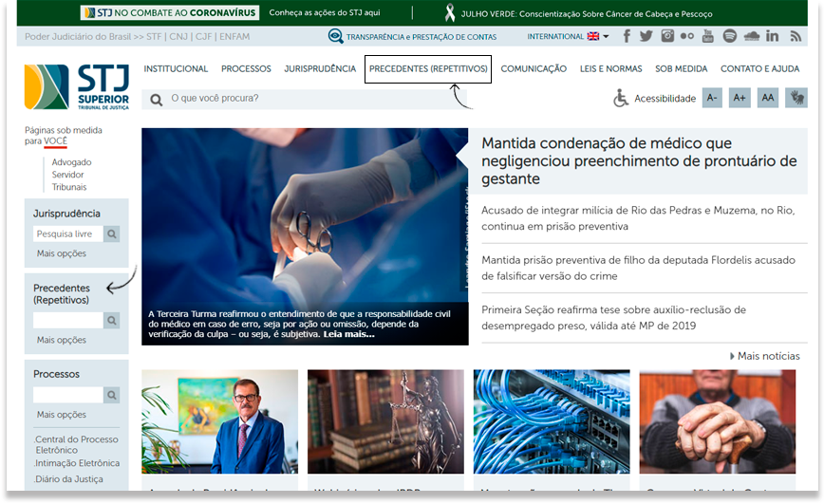
Task: Toggle high contrast with AA button
Action: tap(768, 98)
